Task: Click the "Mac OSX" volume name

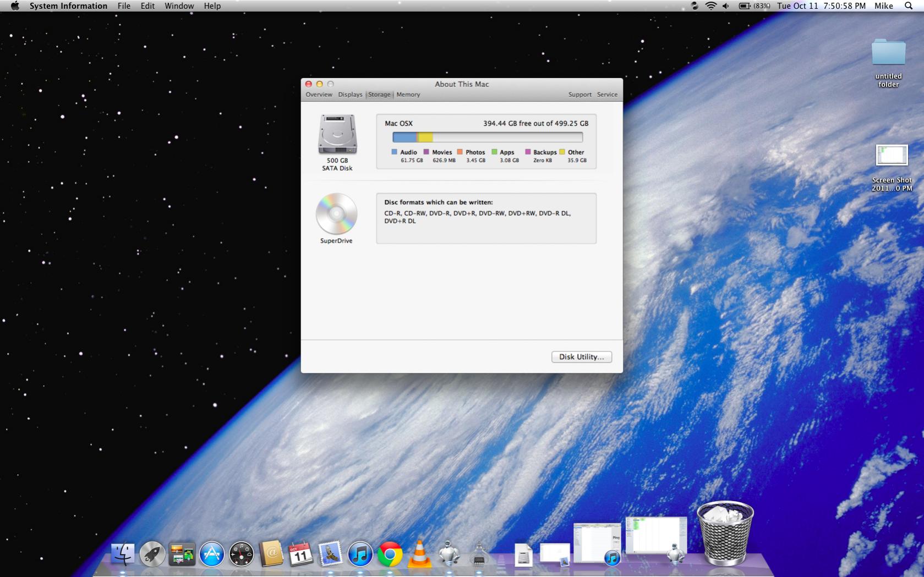Action: coord(398,123)
